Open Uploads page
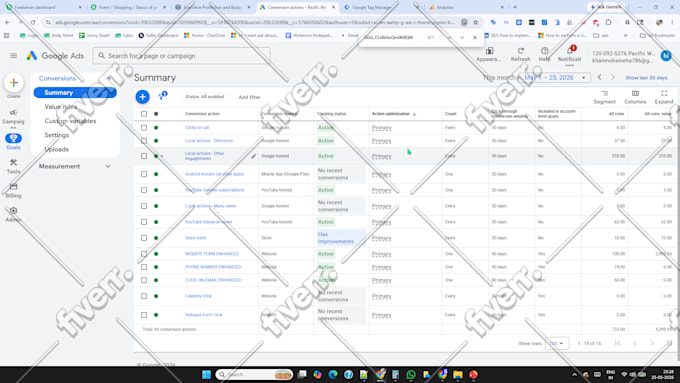Screen dimensions: 680x383 56,149
